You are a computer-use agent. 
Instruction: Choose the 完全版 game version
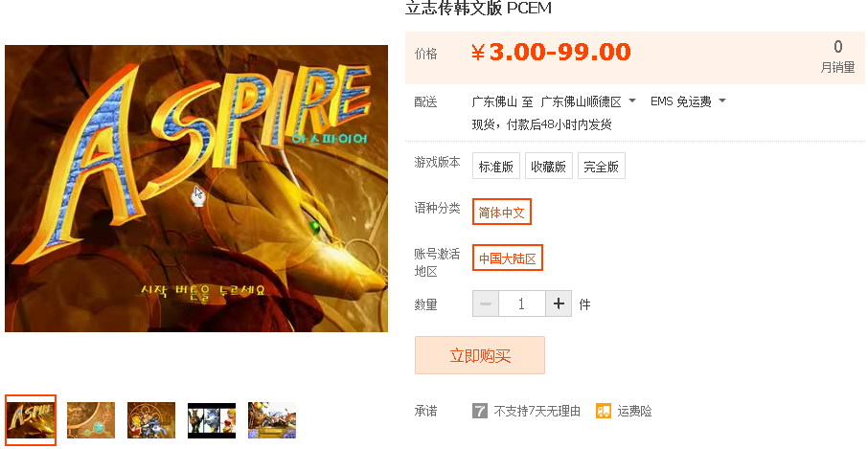[601, 166]
